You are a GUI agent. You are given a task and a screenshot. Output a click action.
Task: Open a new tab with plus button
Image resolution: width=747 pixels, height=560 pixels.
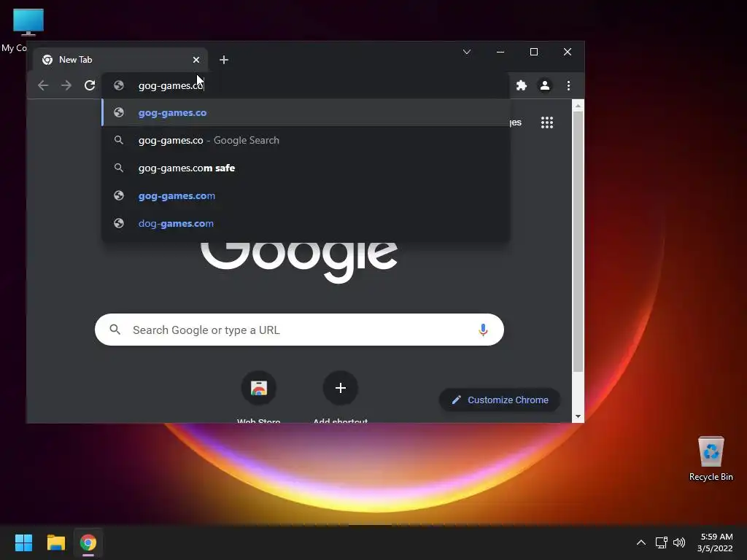[x=224, y=60]
